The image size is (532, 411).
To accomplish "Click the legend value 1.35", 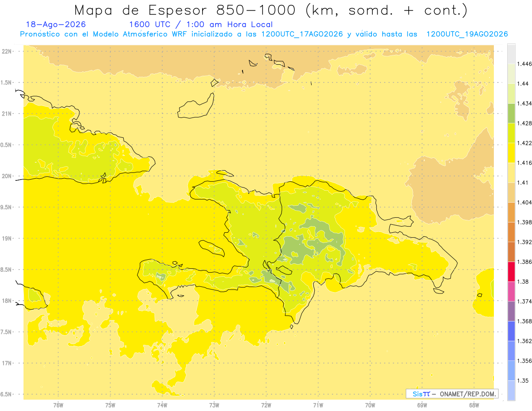I will (x=523, y=380).
